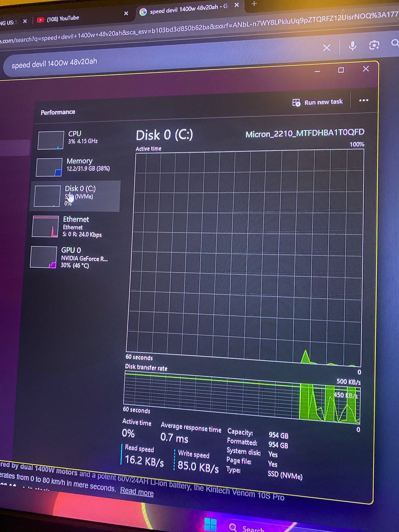Close the speed devil search tab
399x532 pixels.
coord(236,5)
